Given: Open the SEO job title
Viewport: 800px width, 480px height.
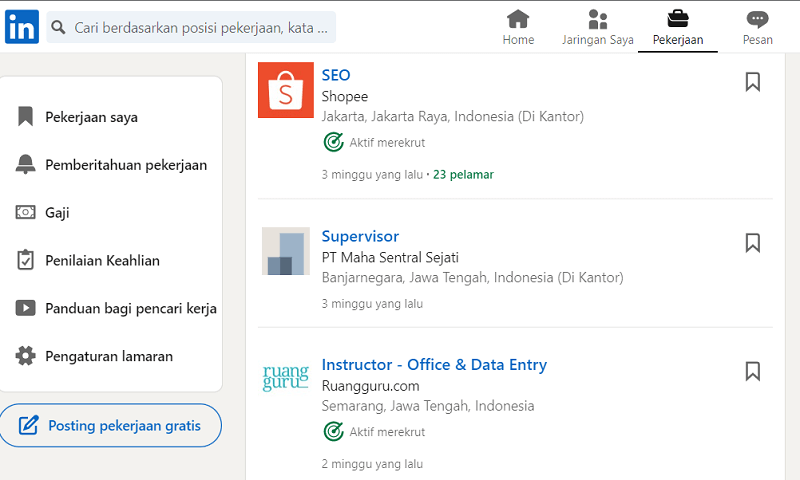Looking at the screenshot, I should 336,75.
